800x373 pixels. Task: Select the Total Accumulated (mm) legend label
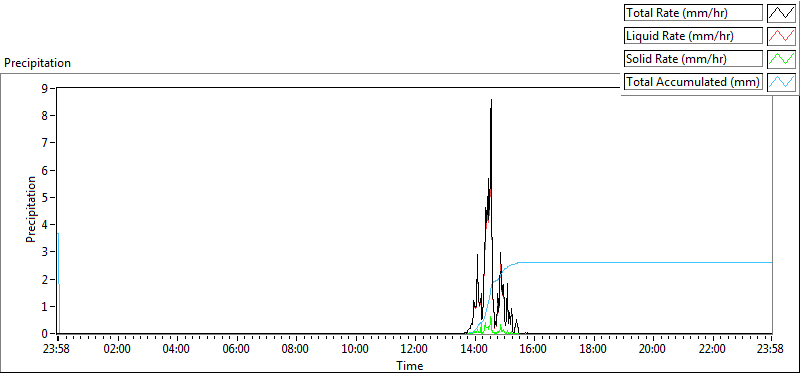tap(693, 82)
